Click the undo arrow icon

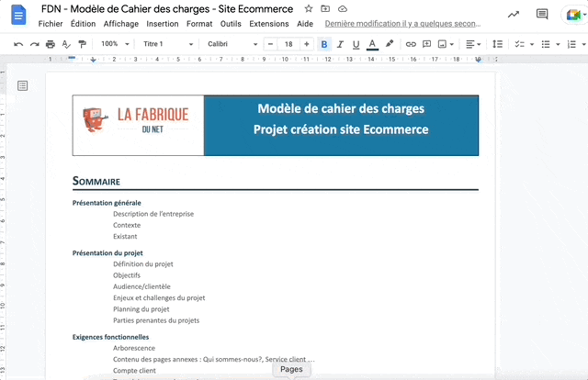click(x=20, y=44)
